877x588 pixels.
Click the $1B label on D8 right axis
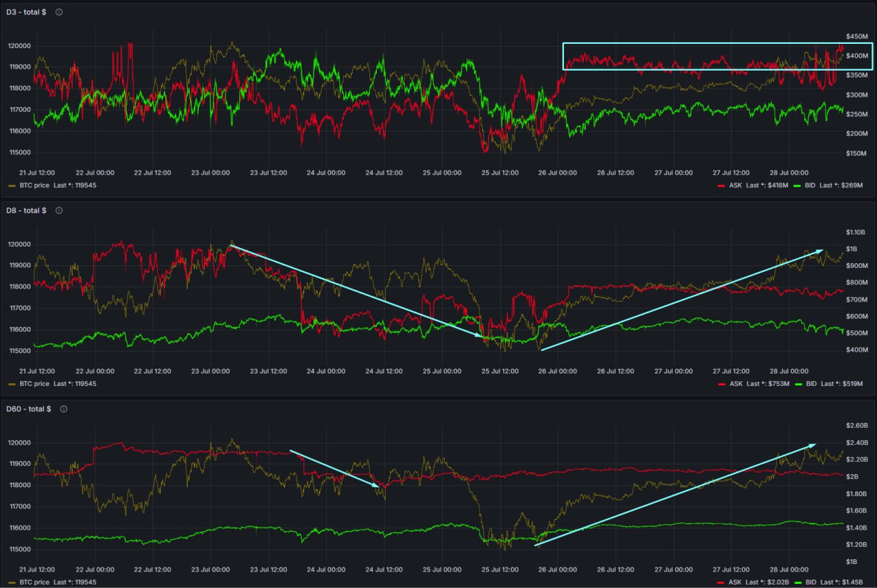(852, 249)
